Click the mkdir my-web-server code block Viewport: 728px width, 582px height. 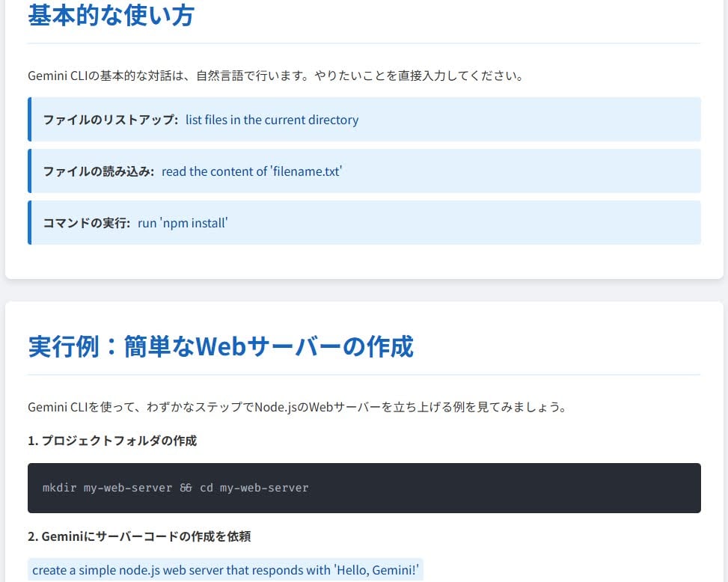[364, 488]
